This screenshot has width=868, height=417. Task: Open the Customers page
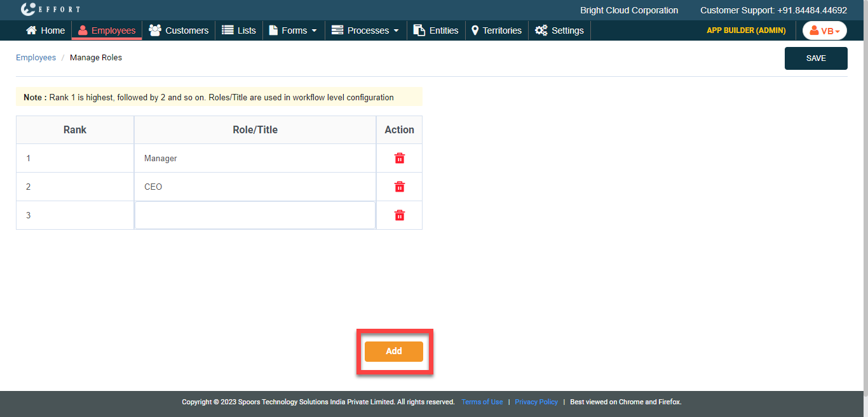pyautogui.click(x=179, y=30)
